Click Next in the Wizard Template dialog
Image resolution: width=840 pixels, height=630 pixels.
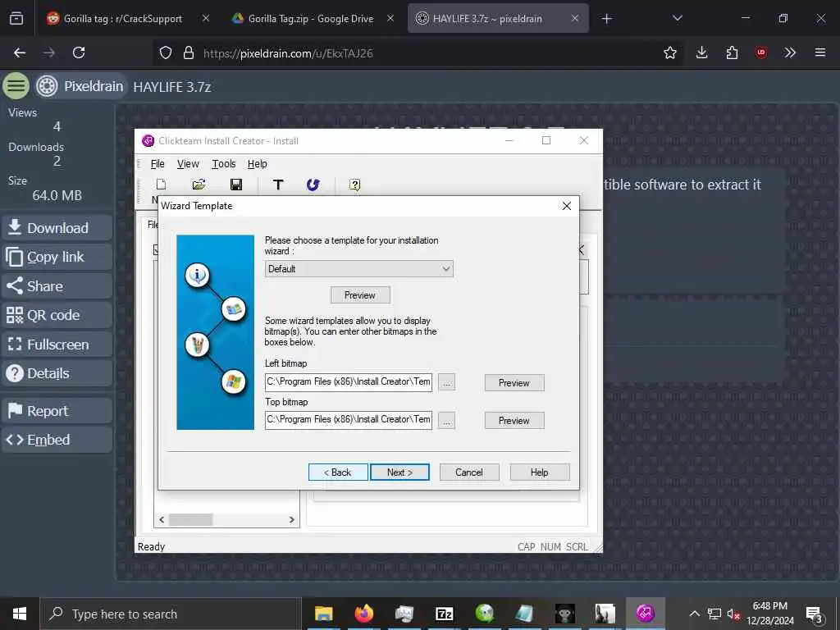click(x=399, y=472)
